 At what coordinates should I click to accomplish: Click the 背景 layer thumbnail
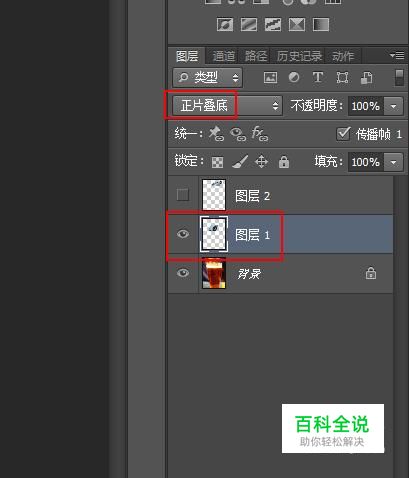pos(214,273)
